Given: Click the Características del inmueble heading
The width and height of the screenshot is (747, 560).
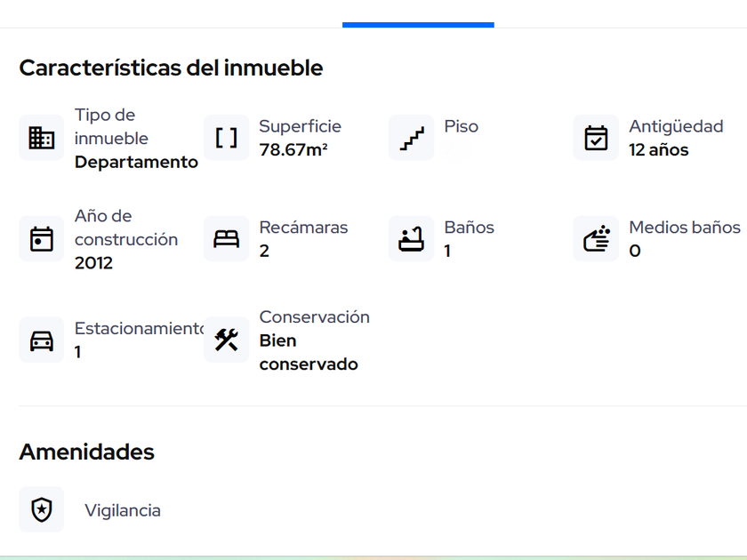Looking at the screenshot, I should 171,68.
